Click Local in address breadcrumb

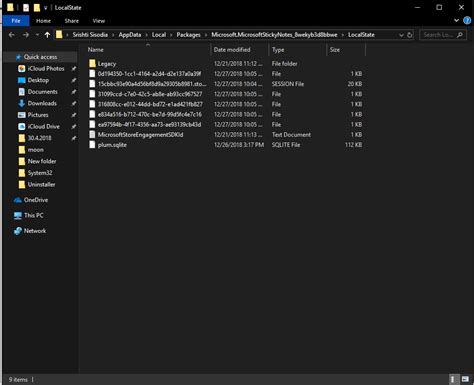point(159,35)
